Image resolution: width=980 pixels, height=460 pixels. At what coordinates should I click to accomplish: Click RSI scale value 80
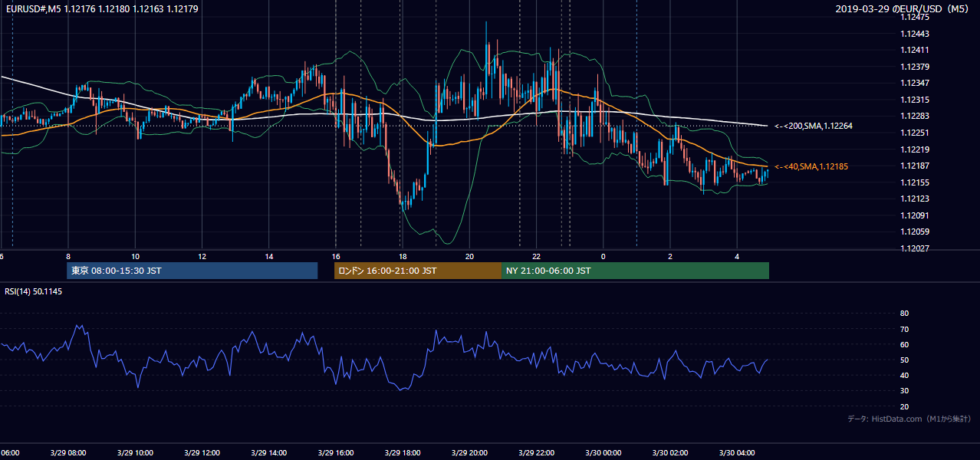pyautogui.click(x=904, y=314)
